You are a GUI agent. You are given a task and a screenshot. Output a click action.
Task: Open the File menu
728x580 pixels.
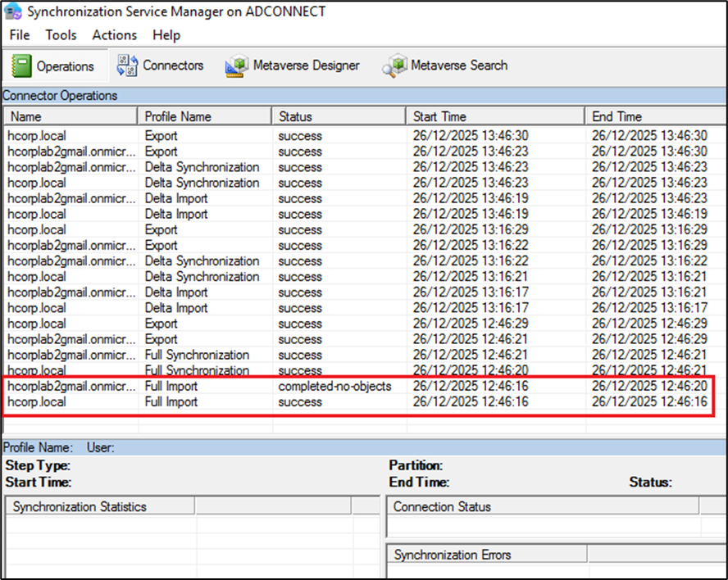(x=19, y=34)
